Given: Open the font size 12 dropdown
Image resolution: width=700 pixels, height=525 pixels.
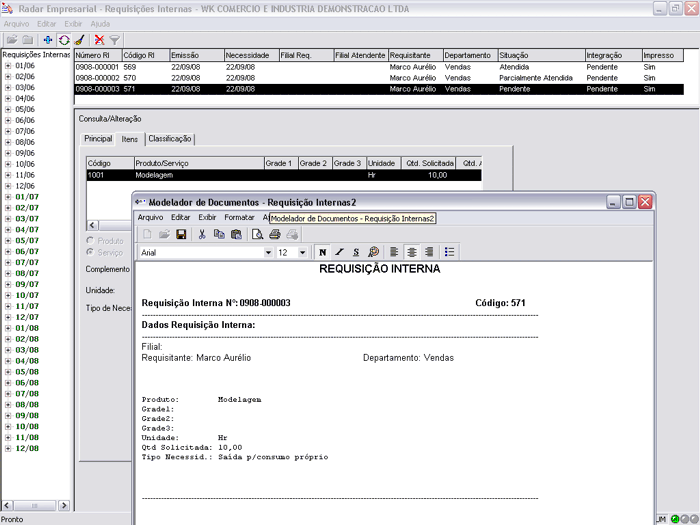Looking at the screenshot, I should [303, 253].
